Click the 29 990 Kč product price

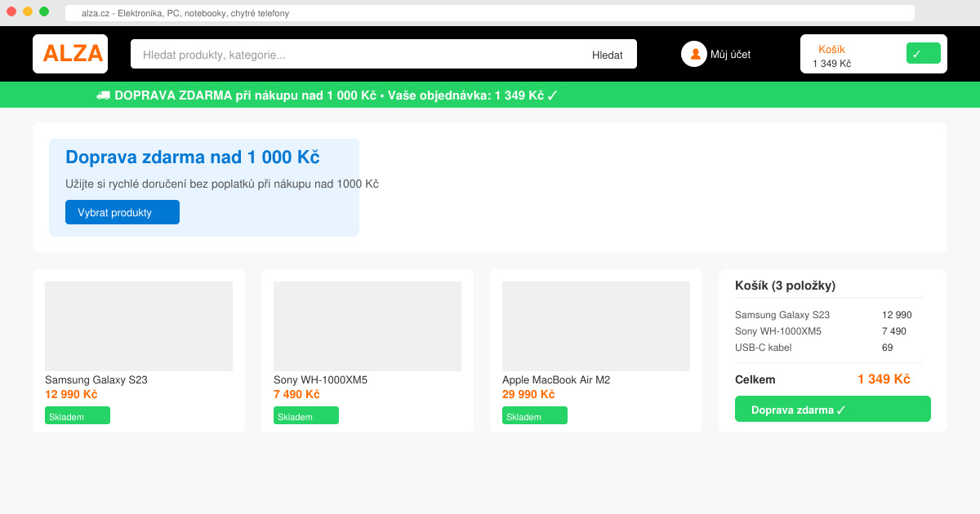click(528, 395)
